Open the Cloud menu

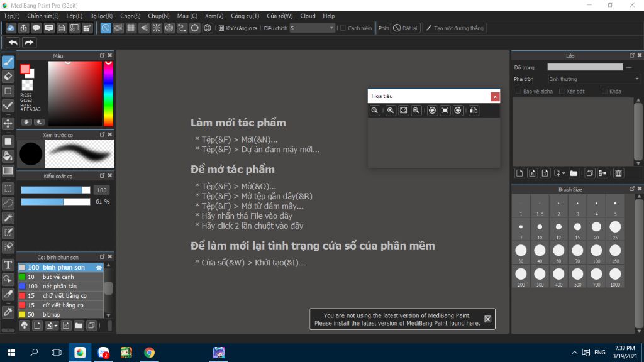coord(308,16)
